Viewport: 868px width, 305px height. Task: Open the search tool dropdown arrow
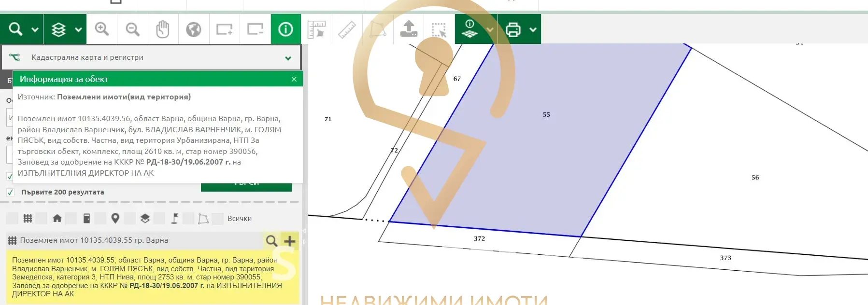[35, 29]
